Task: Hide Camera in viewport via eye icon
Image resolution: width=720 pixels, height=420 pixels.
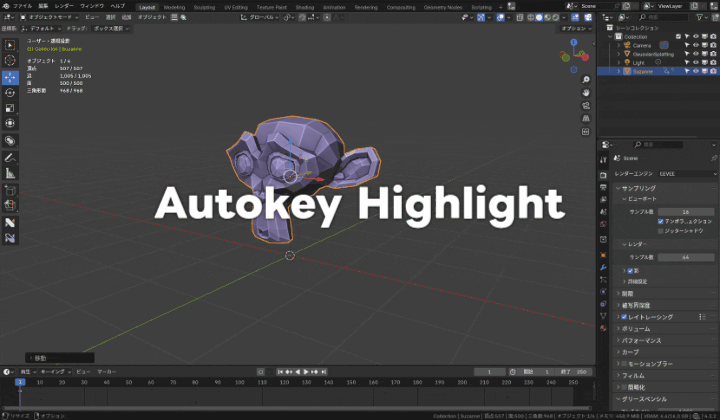Action: (696, 45)
